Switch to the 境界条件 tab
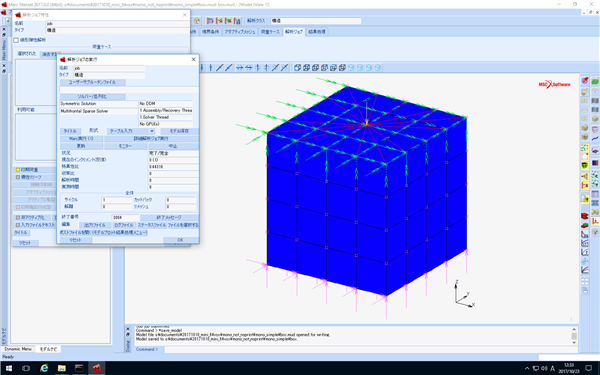The image size is (600, 375). click(x=210, y=32)
